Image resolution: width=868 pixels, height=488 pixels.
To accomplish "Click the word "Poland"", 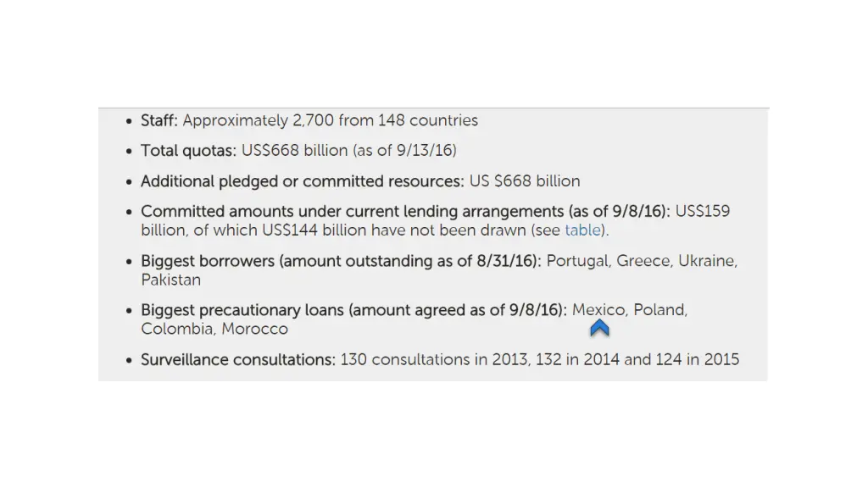I will (x=659, y=310).
